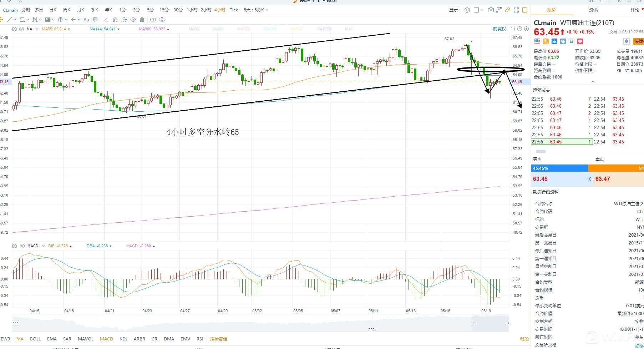
Task: Toggle the right sidebar panel icon
Action: click(525, 10)
